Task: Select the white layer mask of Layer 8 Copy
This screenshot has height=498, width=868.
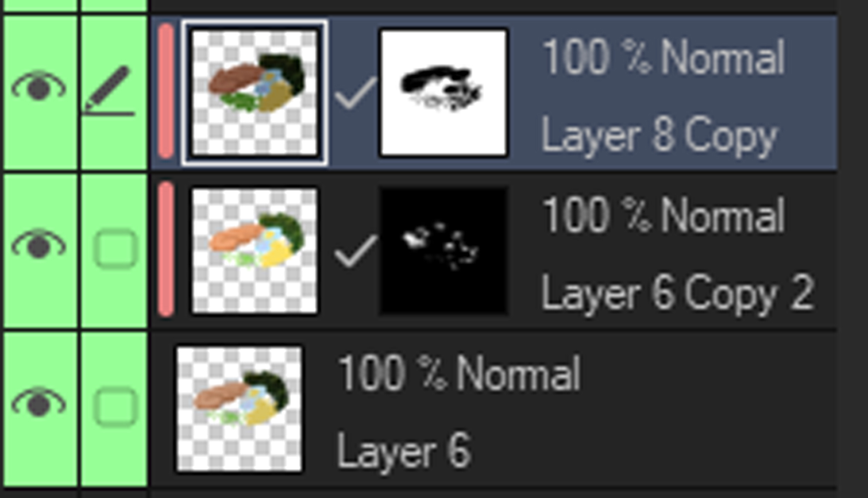Action: point(443,93)
